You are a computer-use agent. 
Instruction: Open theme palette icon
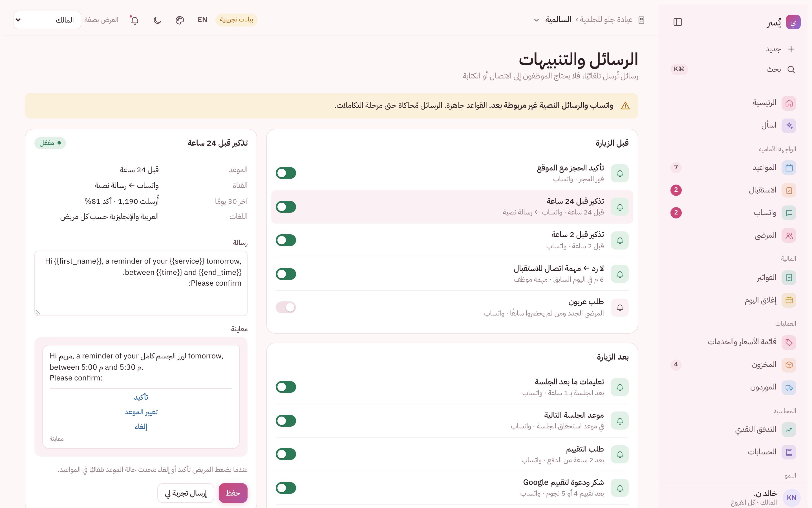tap(180, 20)
